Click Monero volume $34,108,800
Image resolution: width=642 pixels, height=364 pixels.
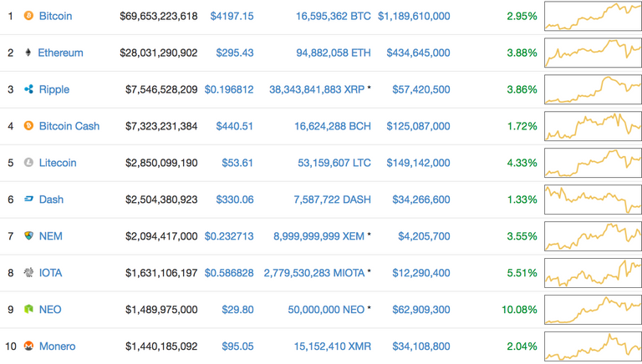point(421,346)
